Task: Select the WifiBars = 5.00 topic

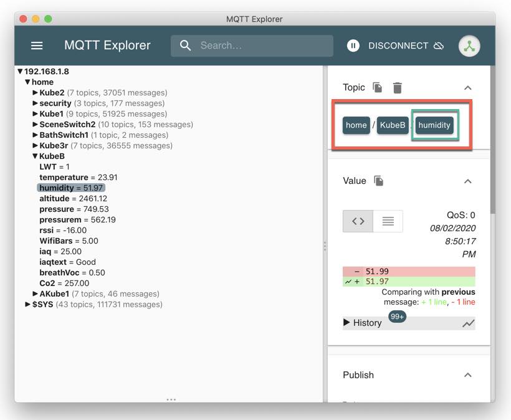Action: [x=69, y=241]
